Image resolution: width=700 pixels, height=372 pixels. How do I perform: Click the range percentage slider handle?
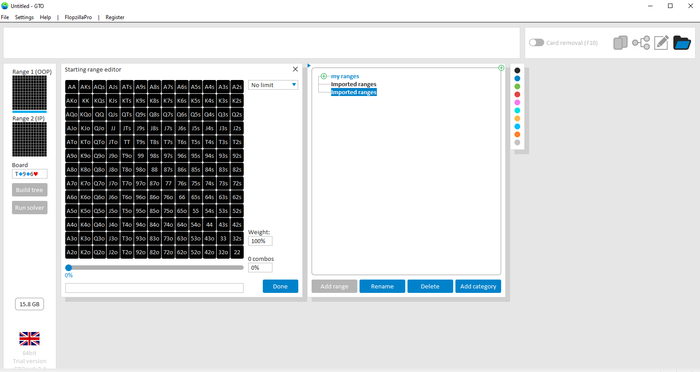(x=68, y=268)
